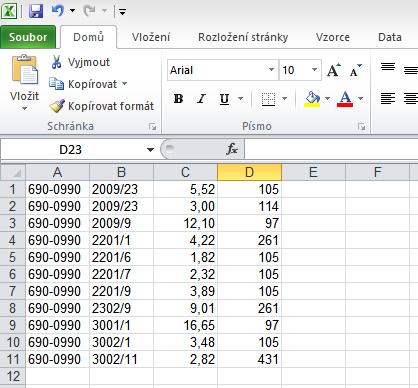Open the Data tab
Screen dimensions: 418x388
[390, 37]
